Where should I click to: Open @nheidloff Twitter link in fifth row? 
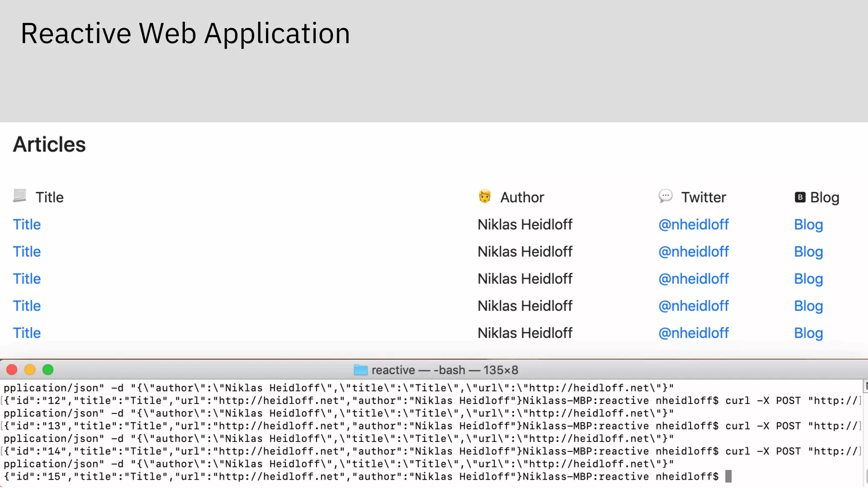693,333
